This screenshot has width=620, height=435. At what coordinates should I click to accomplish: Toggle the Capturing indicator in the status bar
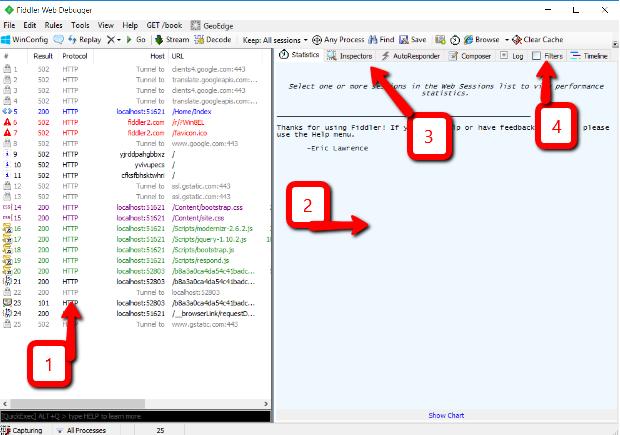click(x=21, y=430)
